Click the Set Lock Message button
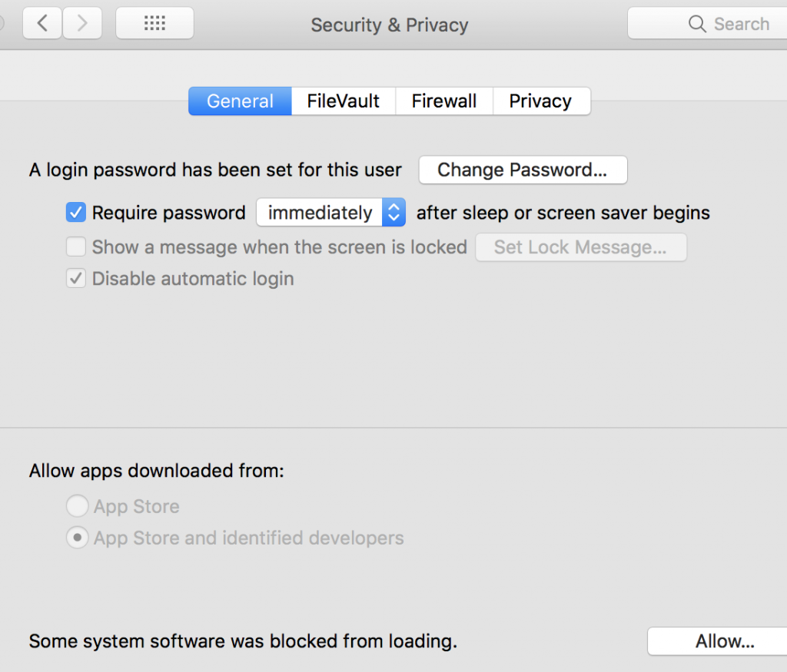Screen dimensions: 787x672 [x=581, y=247]
